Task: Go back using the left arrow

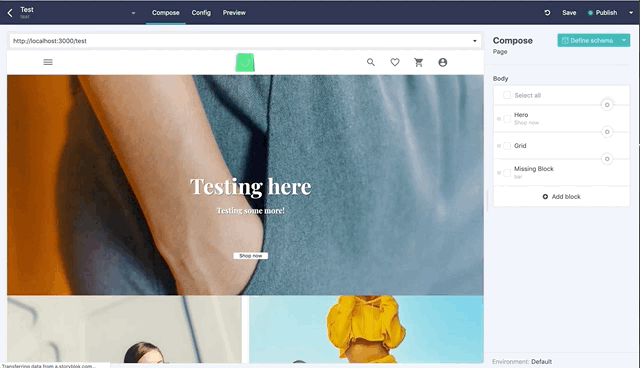Action: pyautogui.click(x=10, y=13)
